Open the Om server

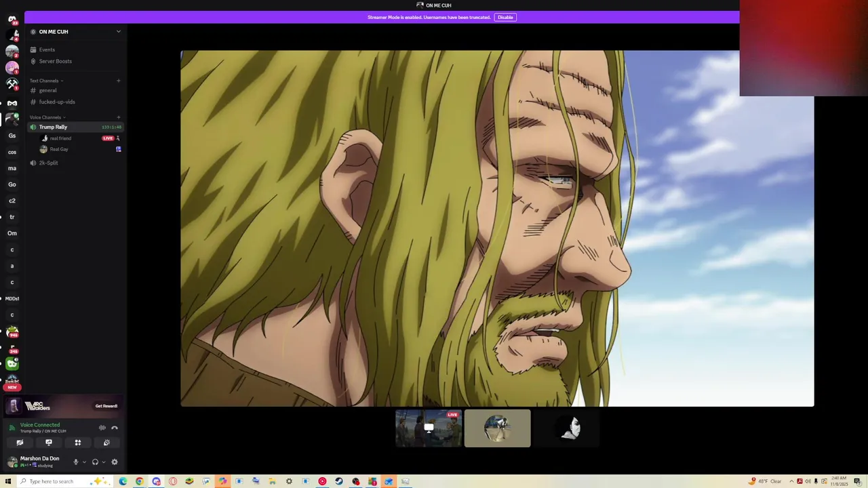pos(12,233)
